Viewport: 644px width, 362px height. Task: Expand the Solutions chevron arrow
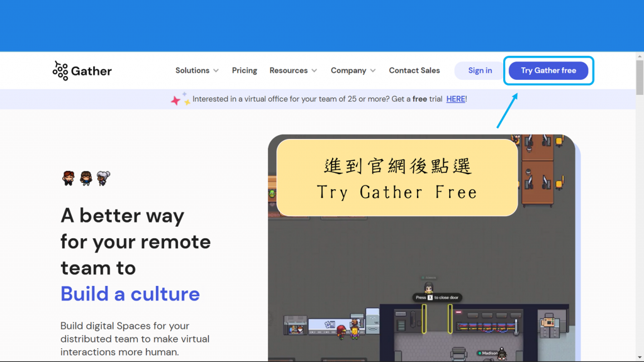(216, 70)
